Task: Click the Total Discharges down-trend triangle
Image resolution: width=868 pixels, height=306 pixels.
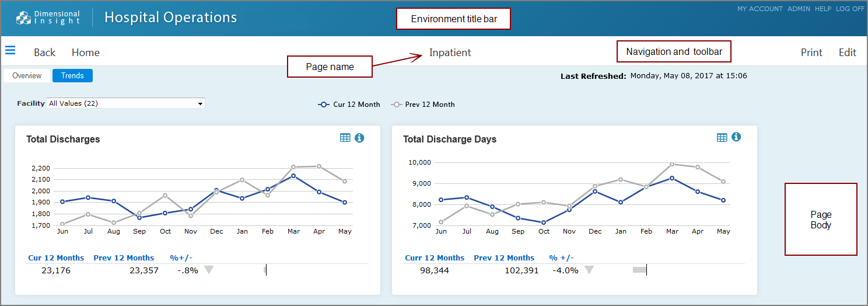Action: [209, 270]
